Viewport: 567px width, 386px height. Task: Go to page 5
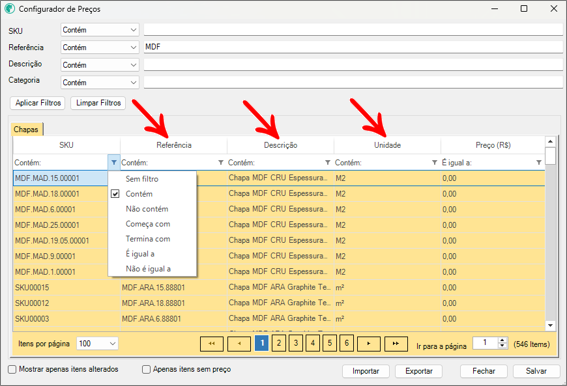pyautogui.click(x=330, y=343)
